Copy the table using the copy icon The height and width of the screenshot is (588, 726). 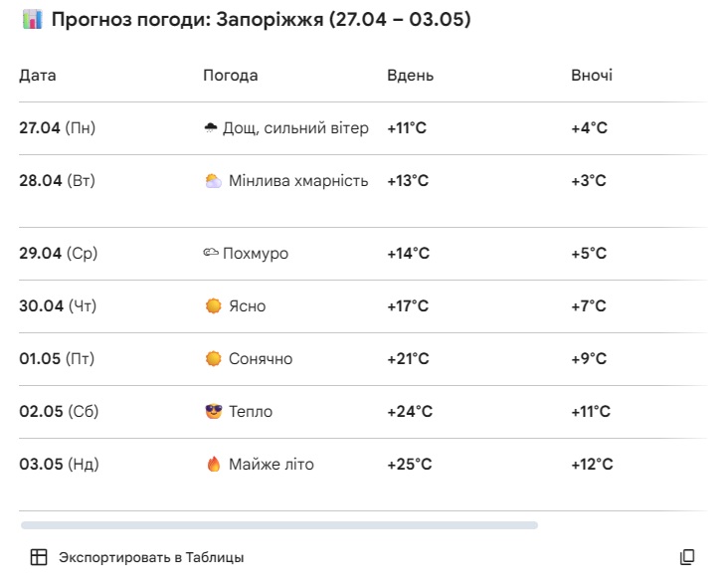[687, 557]
